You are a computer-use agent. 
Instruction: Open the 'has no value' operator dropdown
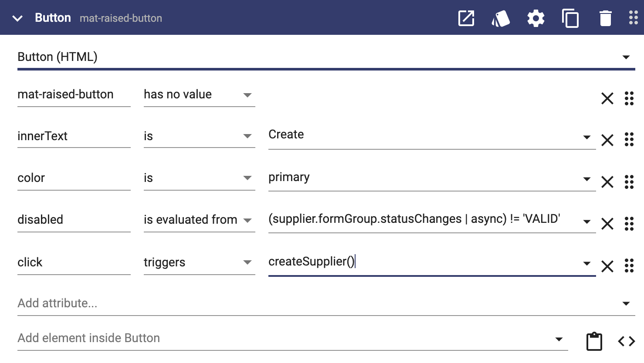tap(199, 95)
